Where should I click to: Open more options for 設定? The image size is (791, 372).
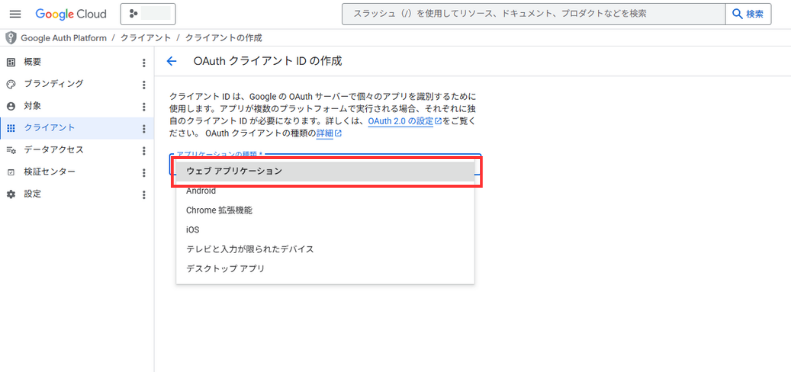tap(144, 194)
